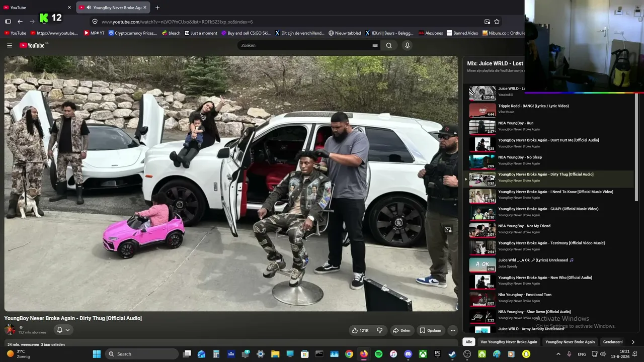The height and width of the screenshot is (362, 644).
Task: Select the 'Alle' filter chip
Action: 469,342
